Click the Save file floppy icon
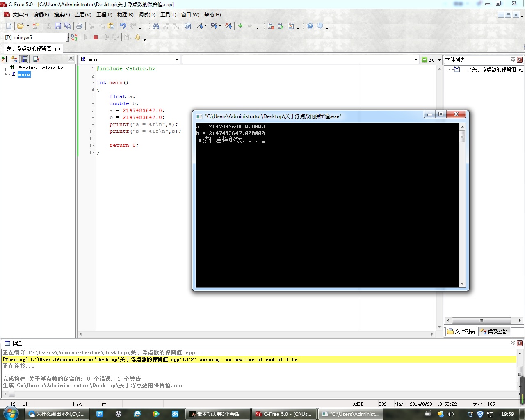Image resolution: width=525 pixels, height=420 pixels. tap(58, 26)
